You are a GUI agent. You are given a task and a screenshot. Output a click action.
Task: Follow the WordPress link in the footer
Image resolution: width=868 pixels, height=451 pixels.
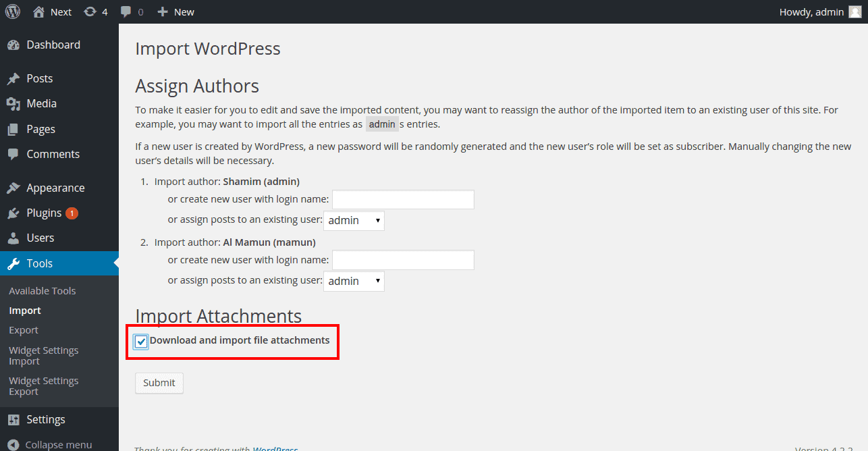tap(275, 448)
